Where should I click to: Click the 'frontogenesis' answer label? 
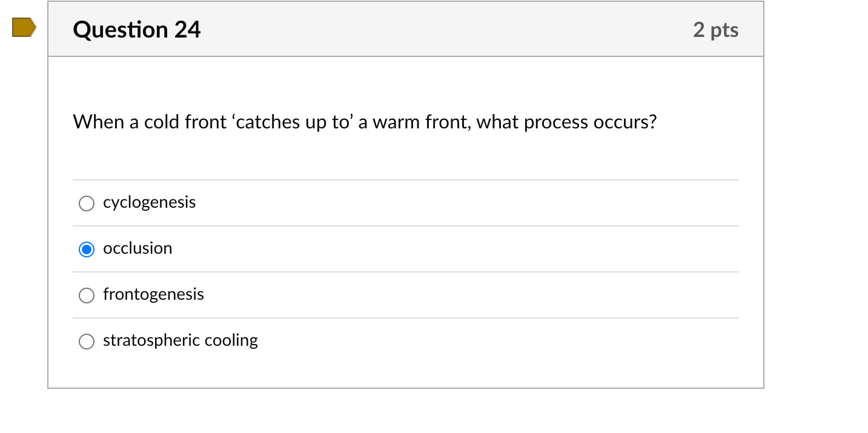coord(153,294)
